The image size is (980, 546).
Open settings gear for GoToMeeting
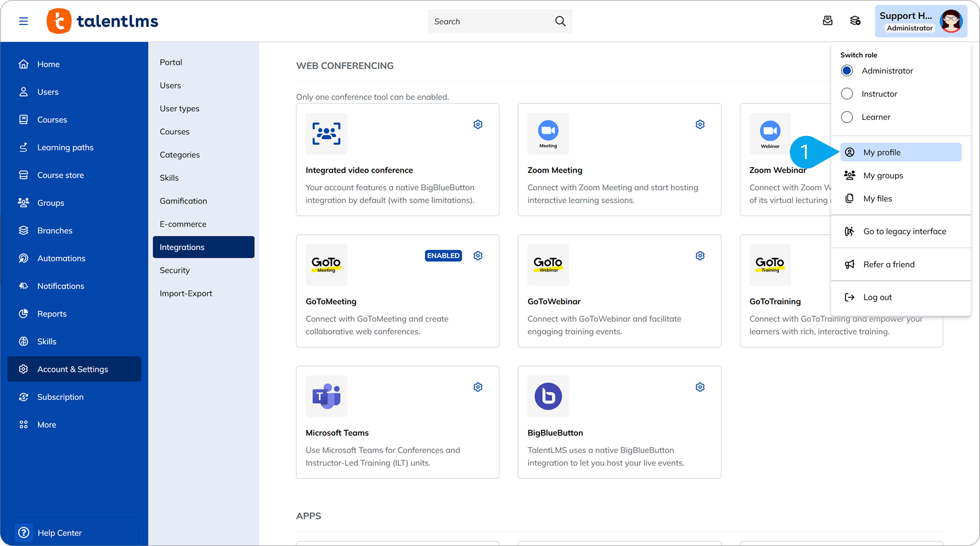tap(478, 256)
